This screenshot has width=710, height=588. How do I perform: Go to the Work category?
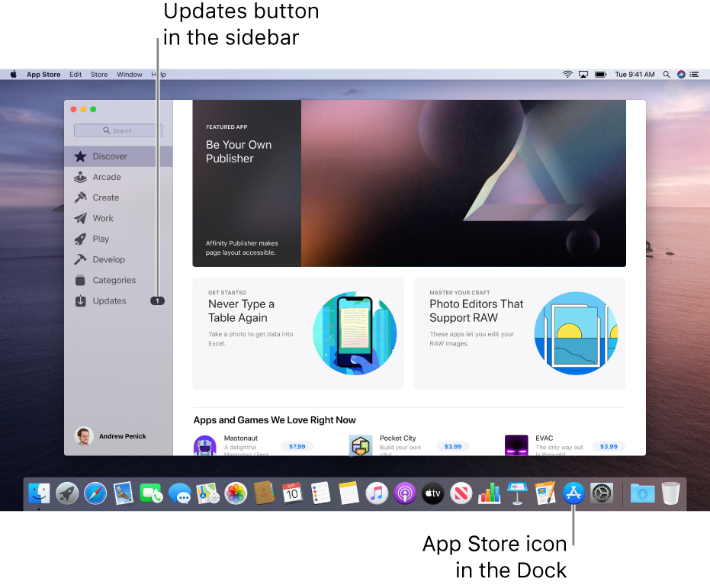tap(118, 218)
